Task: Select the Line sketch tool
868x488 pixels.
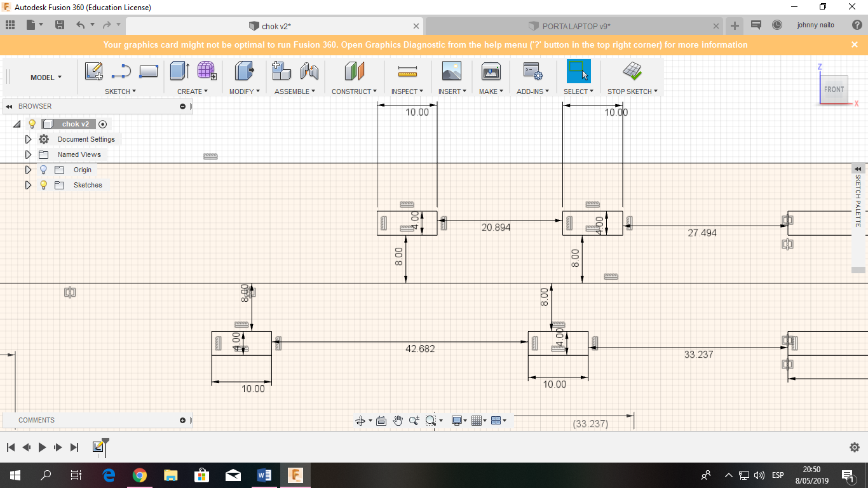Action: (x=121, y=71)
